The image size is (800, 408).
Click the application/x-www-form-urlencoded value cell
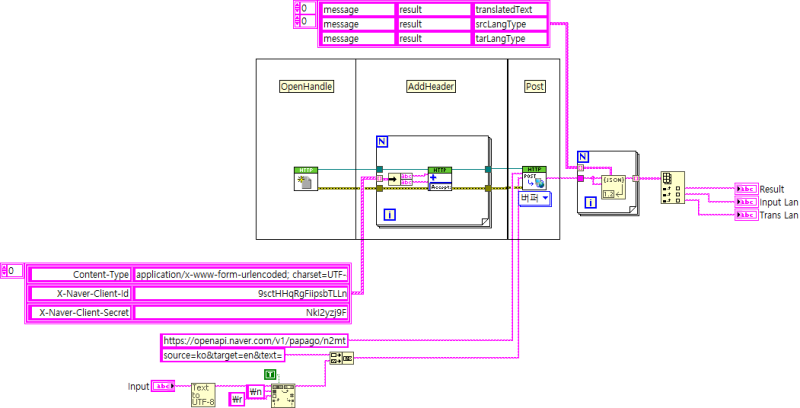pyautogui.click(x=241, y=274)
